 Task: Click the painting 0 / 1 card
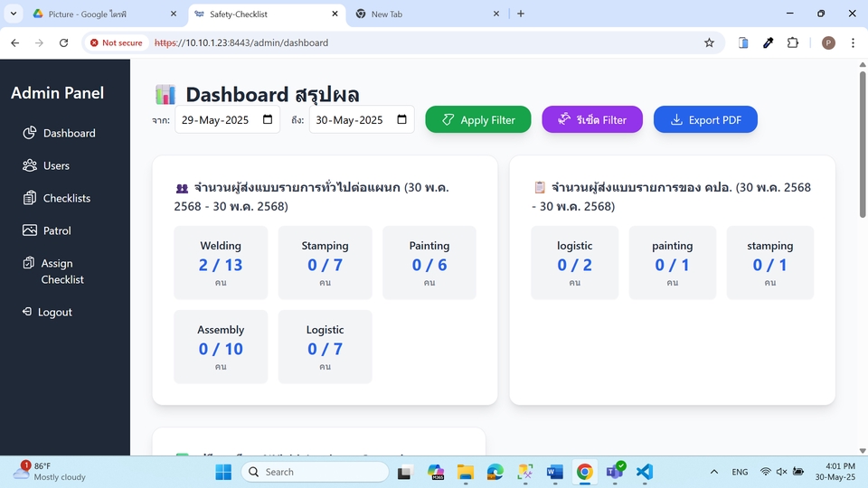click(x=672, y=263)
